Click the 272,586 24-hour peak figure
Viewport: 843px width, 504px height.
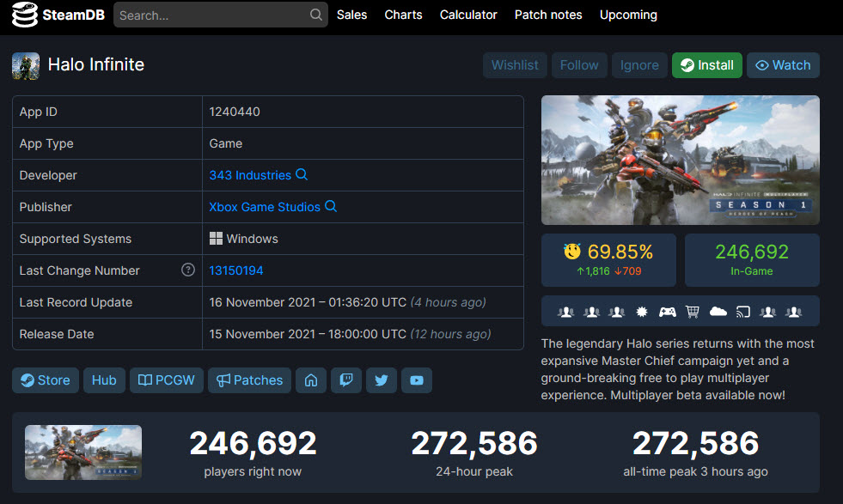pos(474,443)
